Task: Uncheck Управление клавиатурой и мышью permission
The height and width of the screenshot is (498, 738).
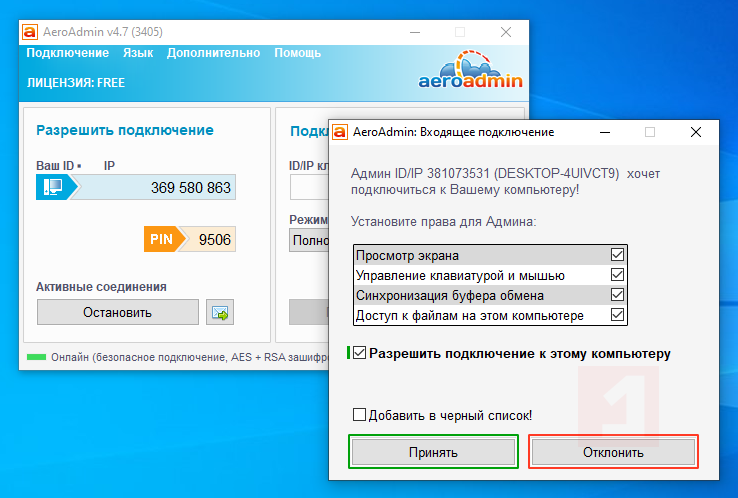Action: coord(617,275)
